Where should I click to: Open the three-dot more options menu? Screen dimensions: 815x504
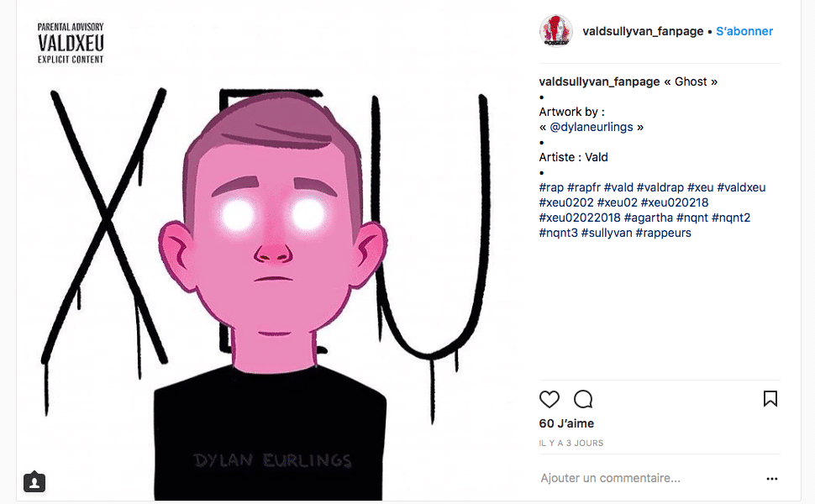772,479
